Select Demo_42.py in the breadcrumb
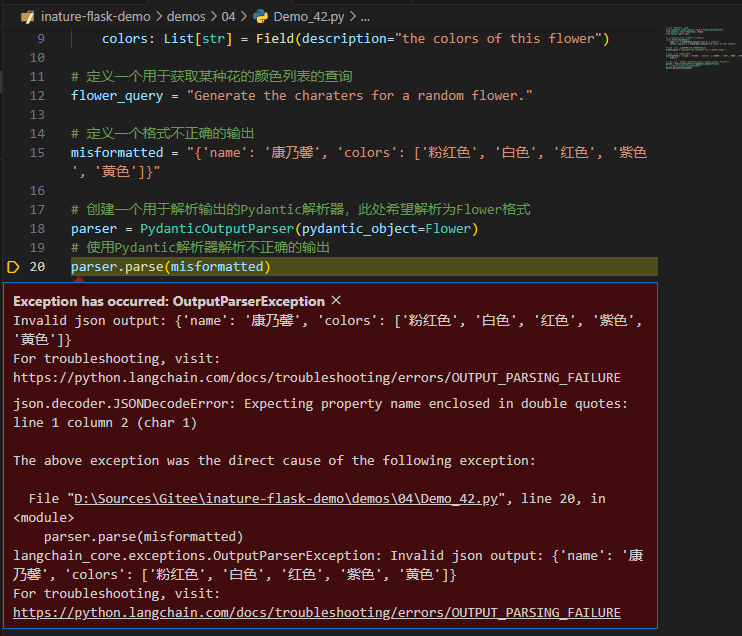The image size is (742, 636). (305, 17)
